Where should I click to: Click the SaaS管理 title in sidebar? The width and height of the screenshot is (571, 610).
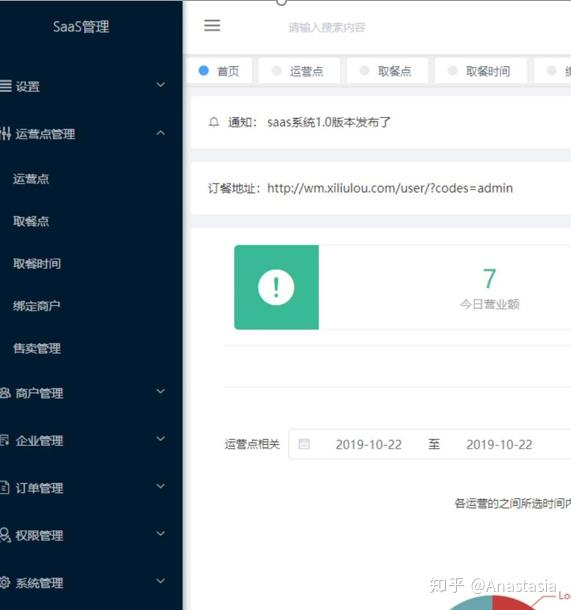click(x=81, y=26)
